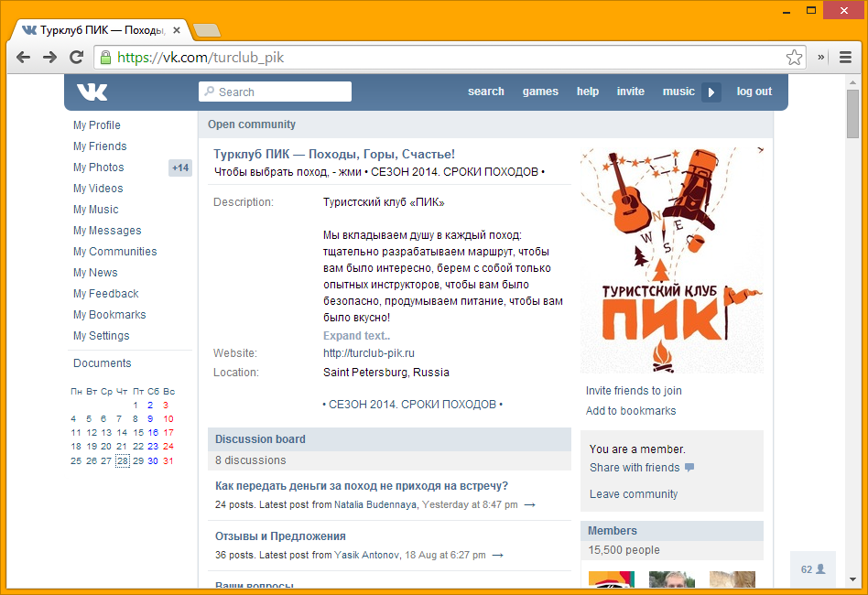Click the scrollbar down arrow
This screenshot has width=868, height=595.
point(852,579)
